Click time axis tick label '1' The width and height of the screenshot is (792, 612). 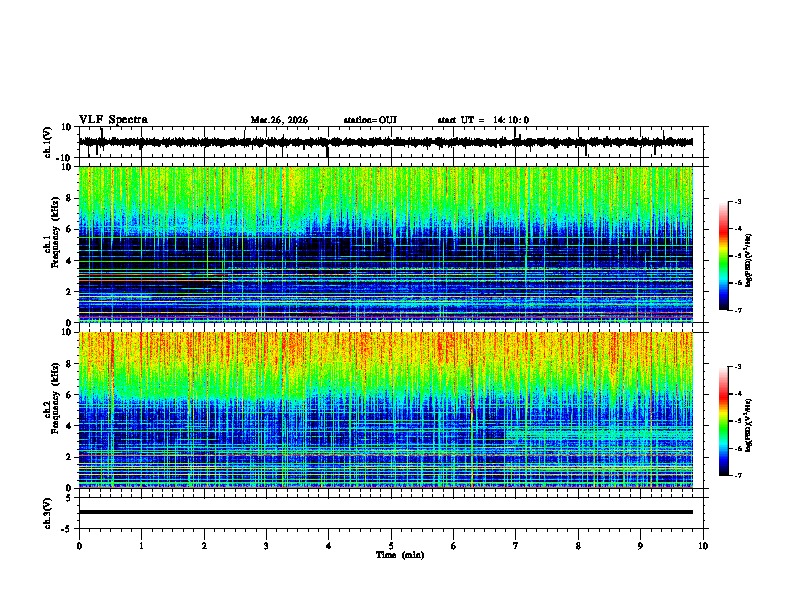pos(141,546)
